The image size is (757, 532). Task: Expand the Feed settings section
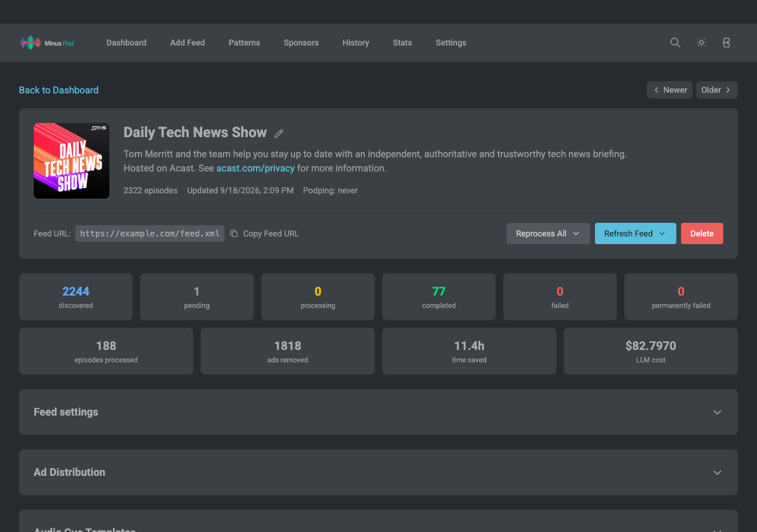(378, 412)
